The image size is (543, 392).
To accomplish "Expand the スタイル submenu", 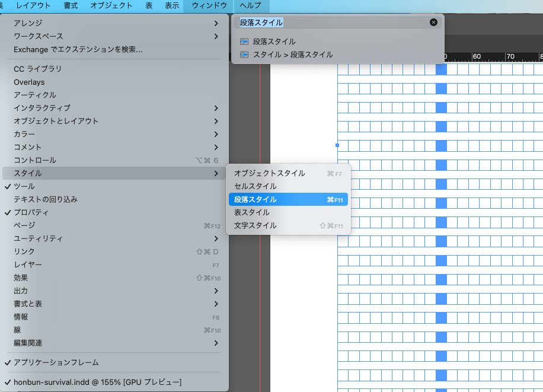I will tap(116, 173).
